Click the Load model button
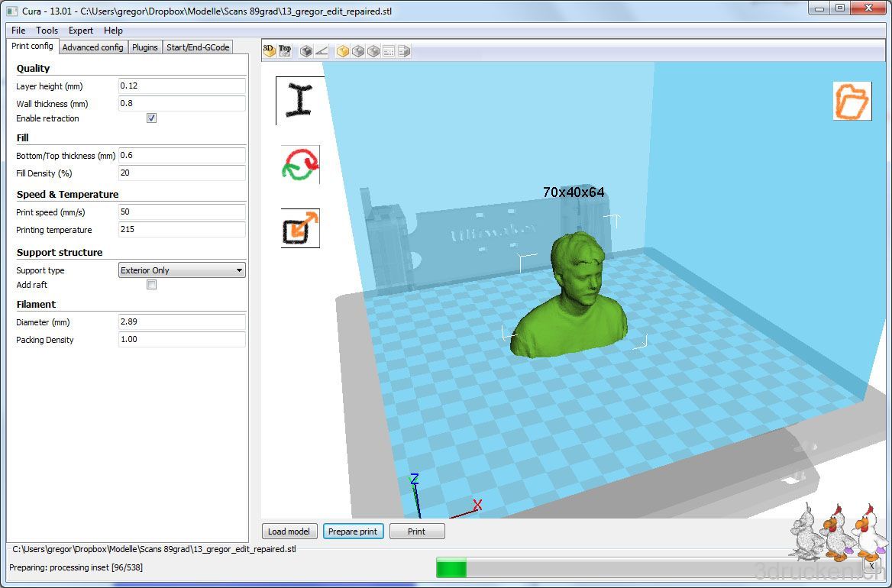892x588 pixels. coord(289,531)
